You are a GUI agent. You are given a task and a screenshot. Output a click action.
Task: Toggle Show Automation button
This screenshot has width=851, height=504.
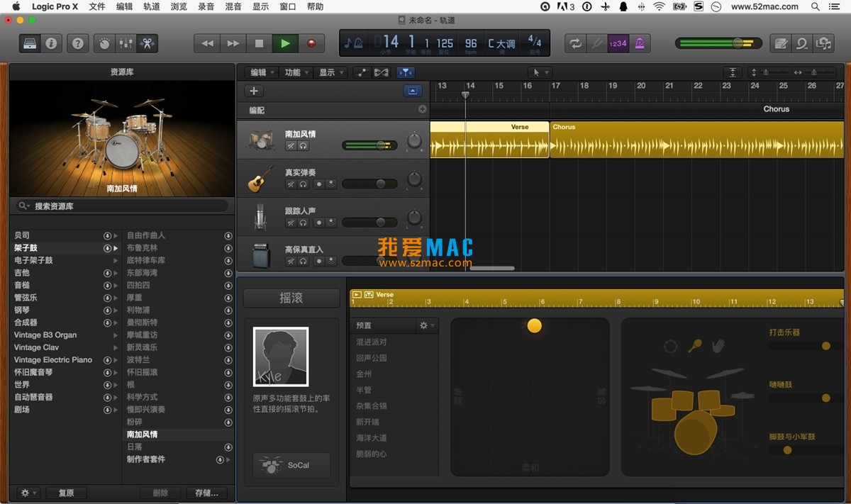pyautogui.click(x=362, y=72)
